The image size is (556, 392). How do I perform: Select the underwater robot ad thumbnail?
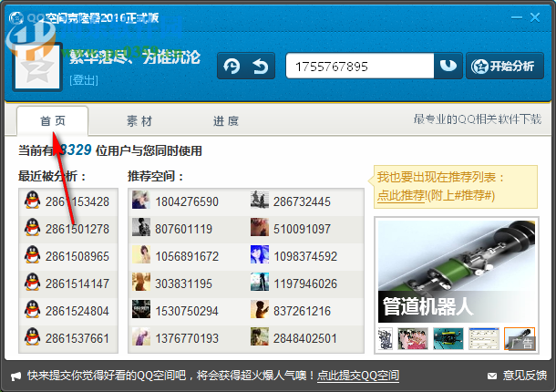[448, 338]
